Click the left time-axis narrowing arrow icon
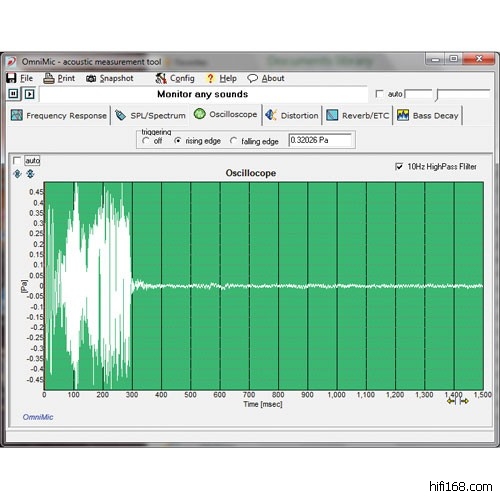This screenshot has height=500, width=500. pyautogui.click(x=452, y=401)
